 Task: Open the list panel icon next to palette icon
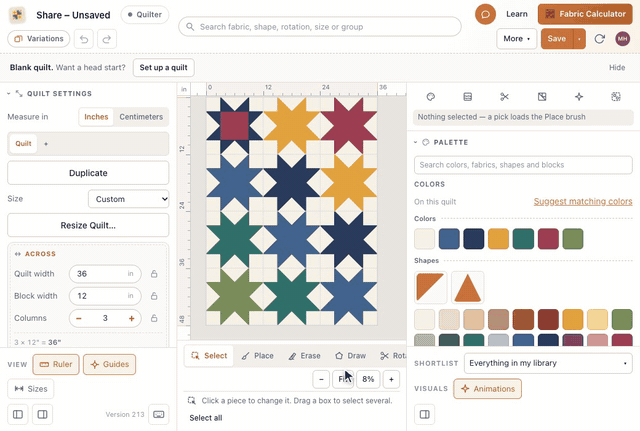click(468, 97)
